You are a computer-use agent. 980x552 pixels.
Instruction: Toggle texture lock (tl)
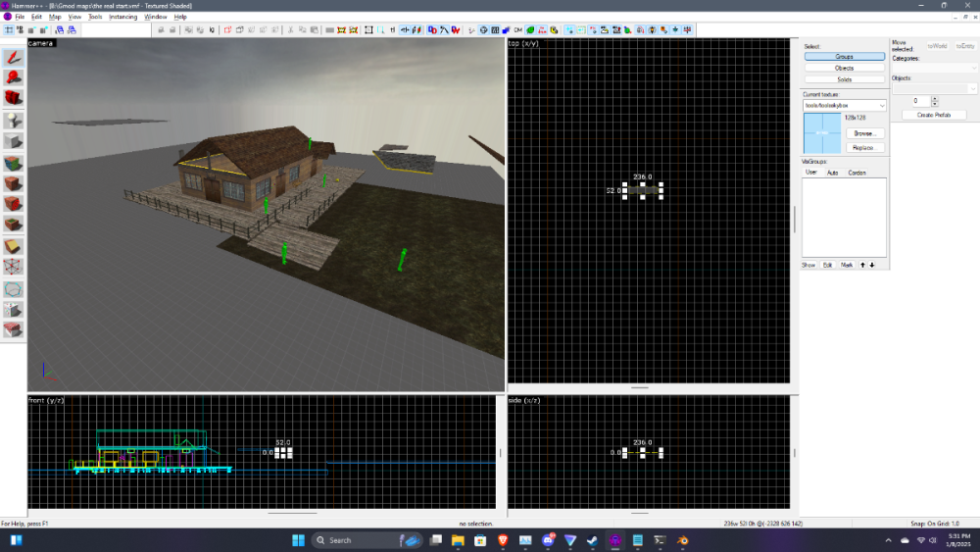(393, 30)
